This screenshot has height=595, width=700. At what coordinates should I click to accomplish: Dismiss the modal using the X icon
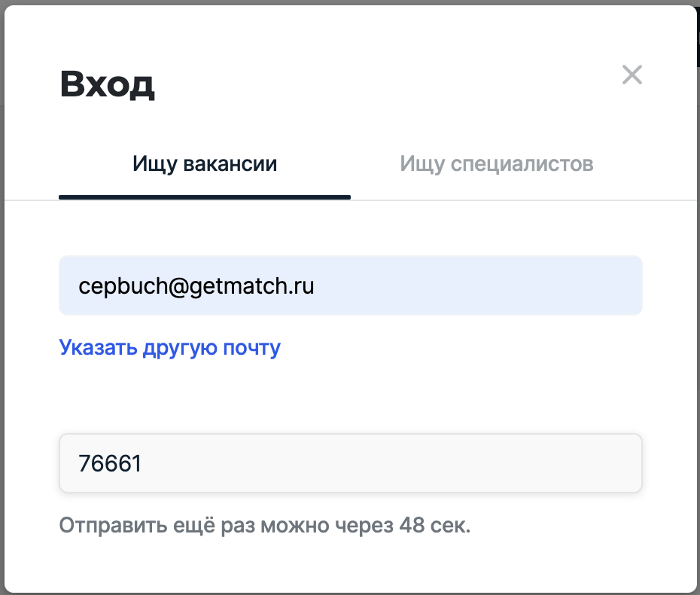coord(632,75)
